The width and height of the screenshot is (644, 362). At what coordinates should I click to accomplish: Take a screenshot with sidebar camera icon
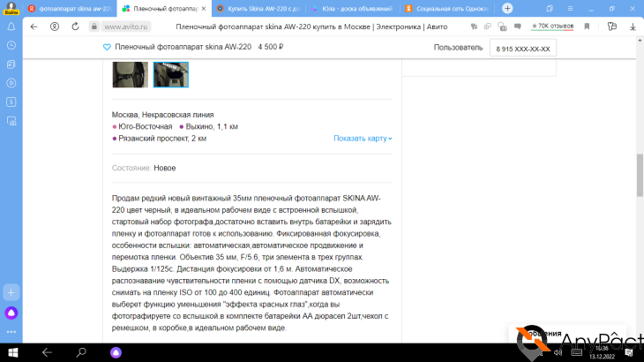coord(11,121)
